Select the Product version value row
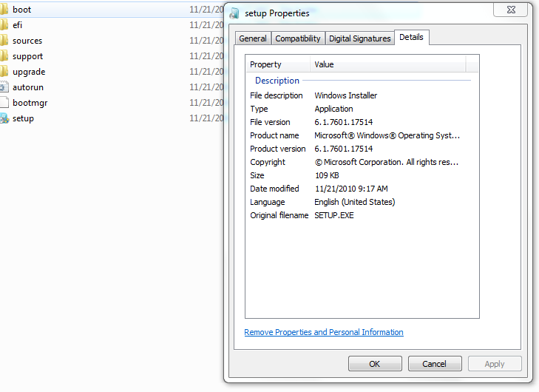 coord(344,149)
